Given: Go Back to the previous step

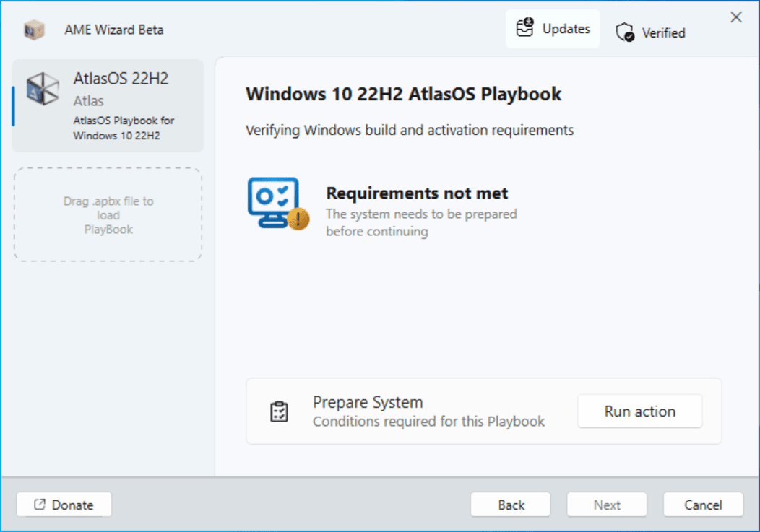Looking at the screenshot, I should pyautogui.click(x=511, y=505).
